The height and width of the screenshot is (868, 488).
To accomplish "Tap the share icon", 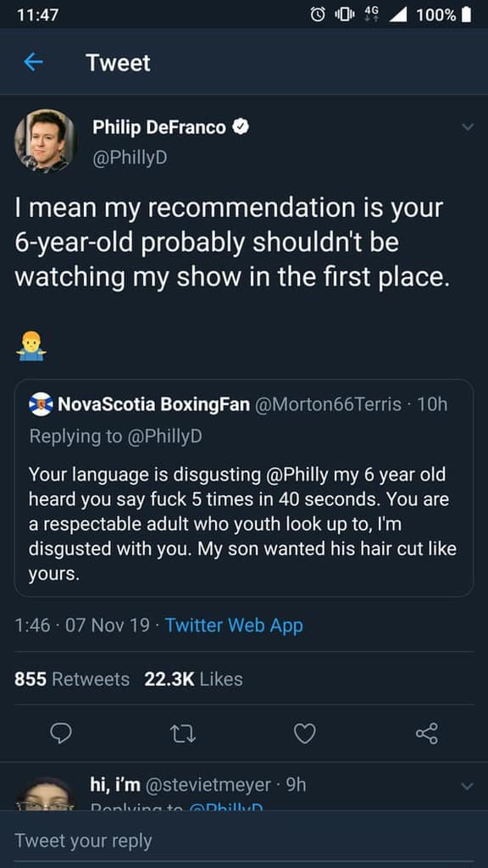I will click(x=427, y=733).
